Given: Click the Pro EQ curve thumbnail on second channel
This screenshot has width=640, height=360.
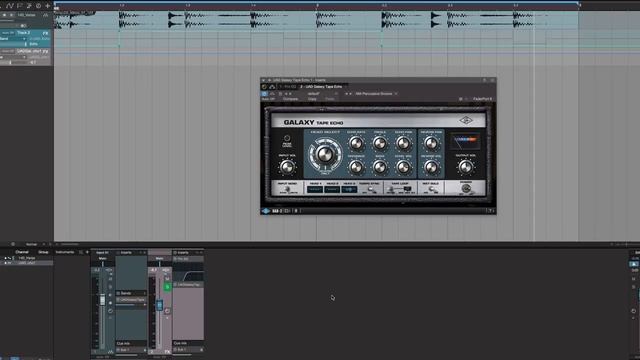Looking at the screenshot, I should click(188, 270).
